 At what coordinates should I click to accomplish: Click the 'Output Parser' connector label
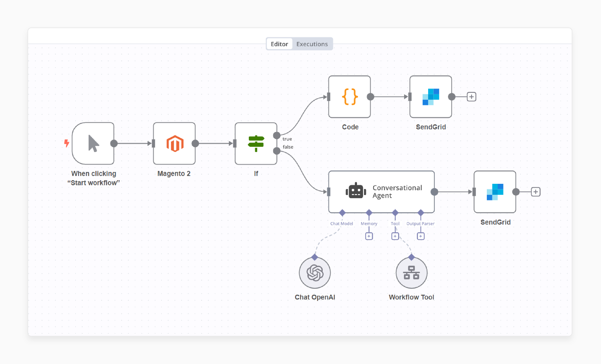click(x=420, y=224)
